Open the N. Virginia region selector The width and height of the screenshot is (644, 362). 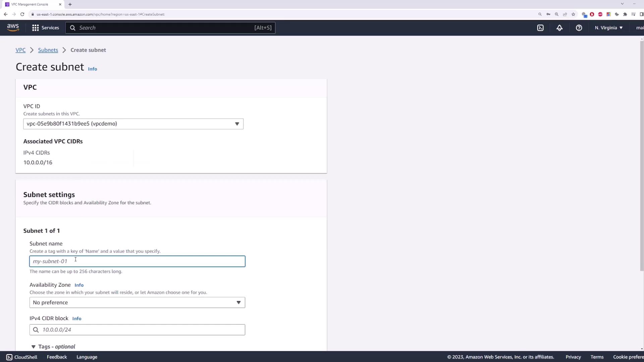point(608,28)
